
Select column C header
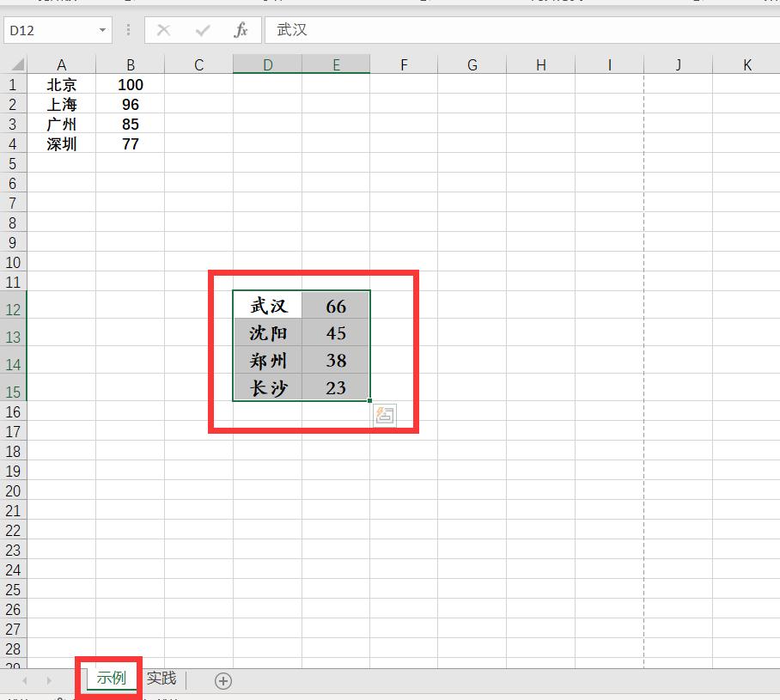(x=198, y=64)
